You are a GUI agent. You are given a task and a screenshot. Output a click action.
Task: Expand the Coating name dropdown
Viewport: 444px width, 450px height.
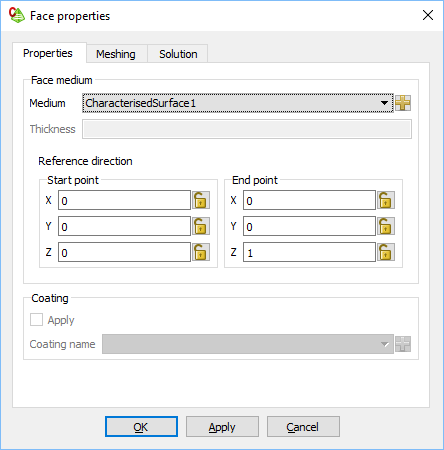tap(248, 344)
